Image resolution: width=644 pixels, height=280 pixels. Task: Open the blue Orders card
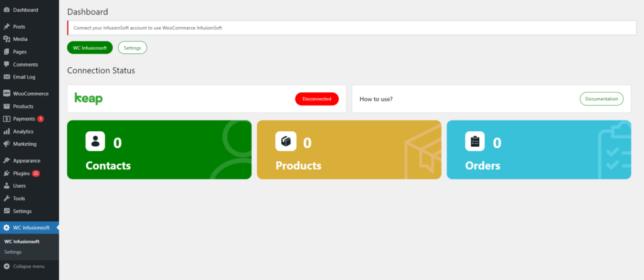tap(539, 149)
